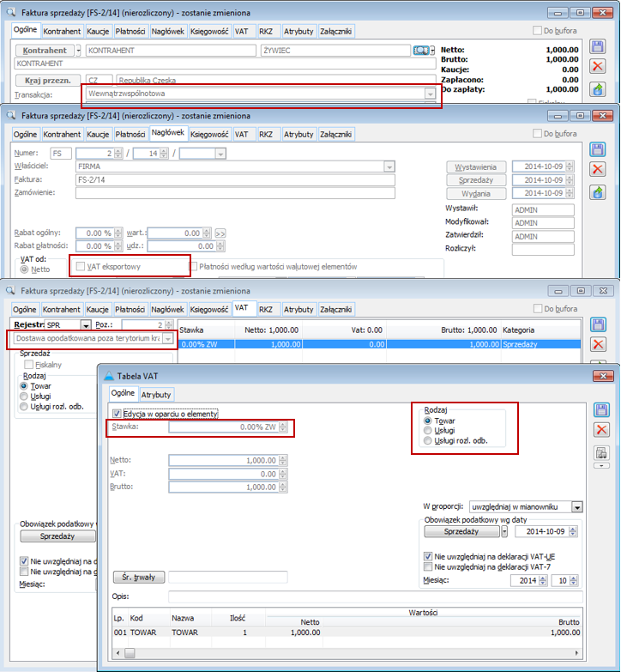
Task: Click the Wystawienia date button
Action: pos(476,166)
